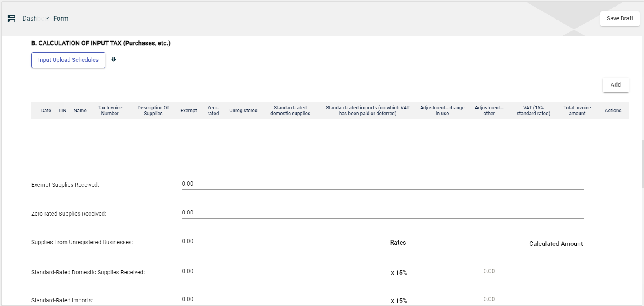The width and height of the screenshot is (644, 306).
Task: Focus the Zero-rated Supplies Received field
Action: pos(383,213)
